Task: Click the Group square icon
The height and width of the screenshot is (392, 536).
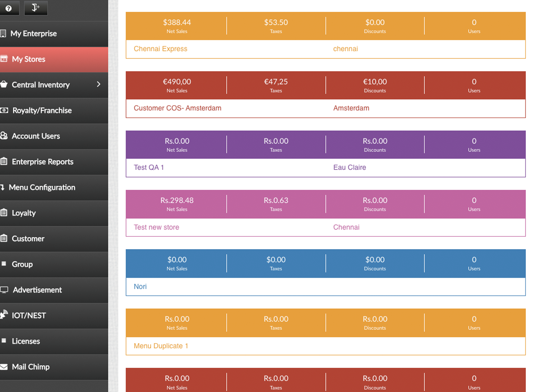Action: coord(4,264)
